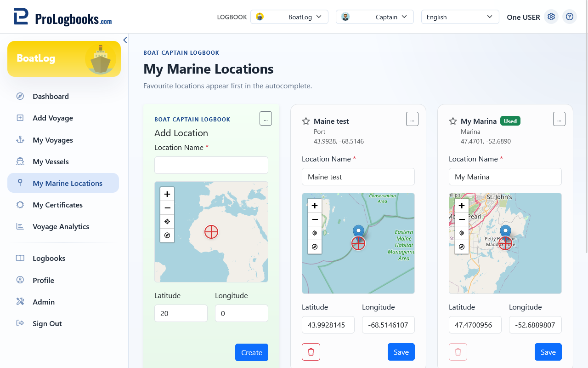Screen dimensions: 588x368
Task: Click the BoatLog ship banner
Action: (x=64, y=59)
